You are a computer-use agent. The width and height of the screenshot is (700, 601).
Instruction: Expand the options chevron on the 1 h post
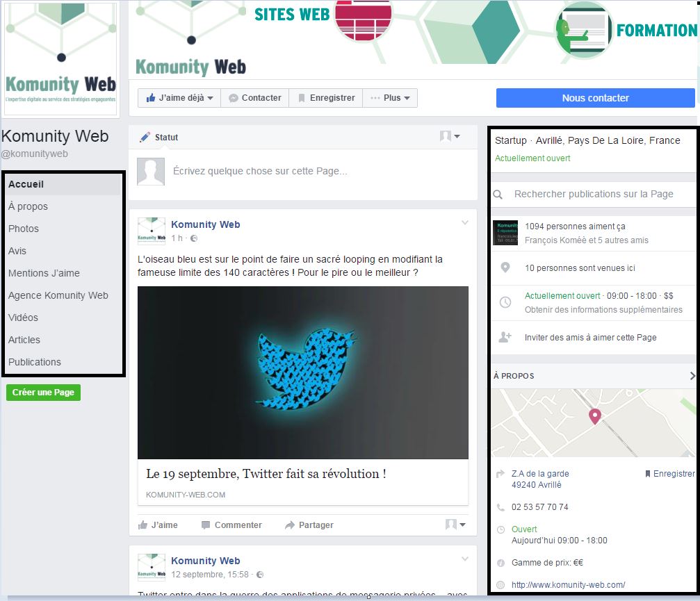[x=465, y=222]
